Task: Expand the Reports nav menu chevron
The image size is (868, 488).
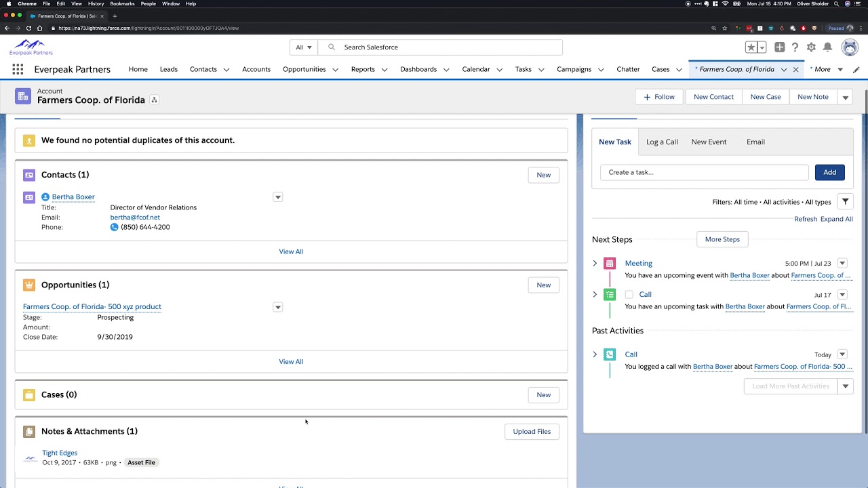Action: point(384,69)
